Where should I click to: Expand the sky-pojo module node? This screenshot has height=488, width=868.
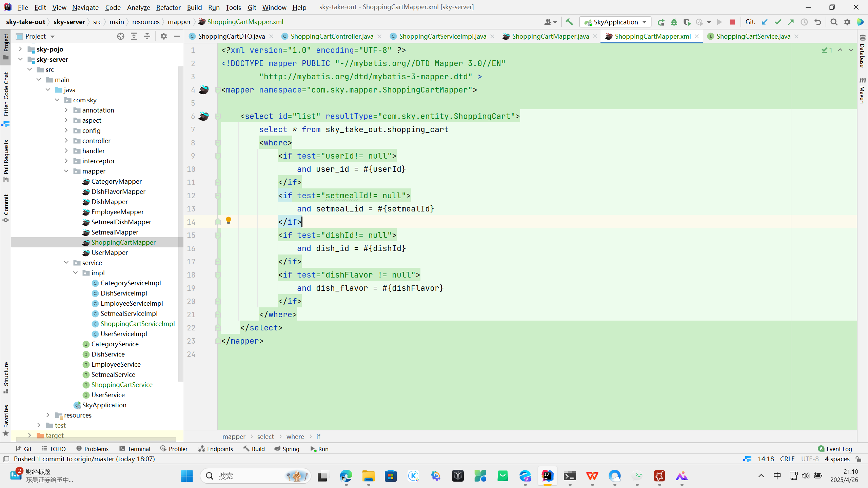pyautogui.click(x=20, y=49)
